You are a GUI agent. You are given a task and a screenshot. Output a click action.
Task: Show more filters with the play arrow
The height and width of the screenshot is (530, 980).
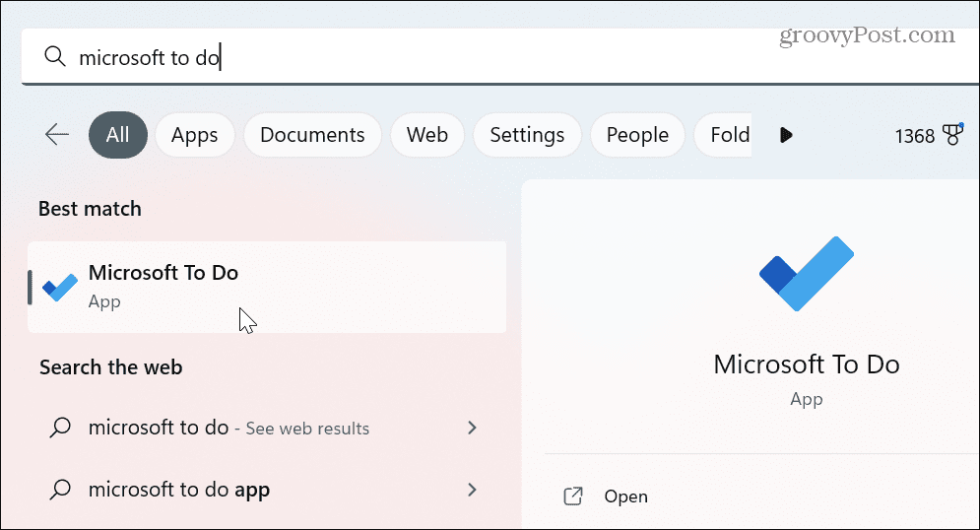click(786, 135)
